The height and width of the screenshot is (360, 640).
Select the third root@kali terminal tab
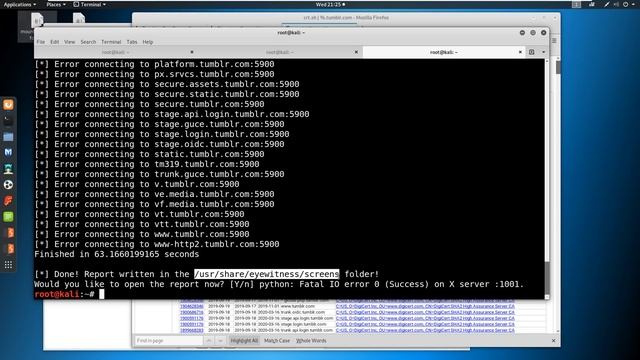point(444,52)
